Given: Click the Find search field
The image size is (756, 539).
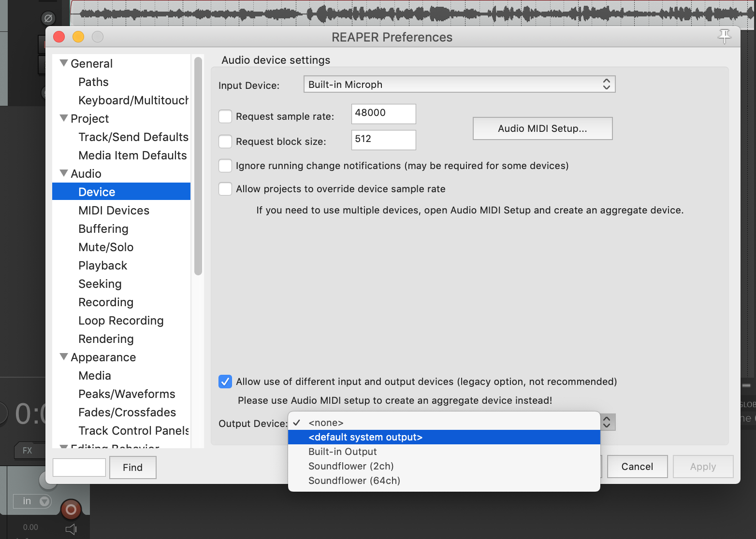Looking at the screenshot, I should [x=79, y=467].
